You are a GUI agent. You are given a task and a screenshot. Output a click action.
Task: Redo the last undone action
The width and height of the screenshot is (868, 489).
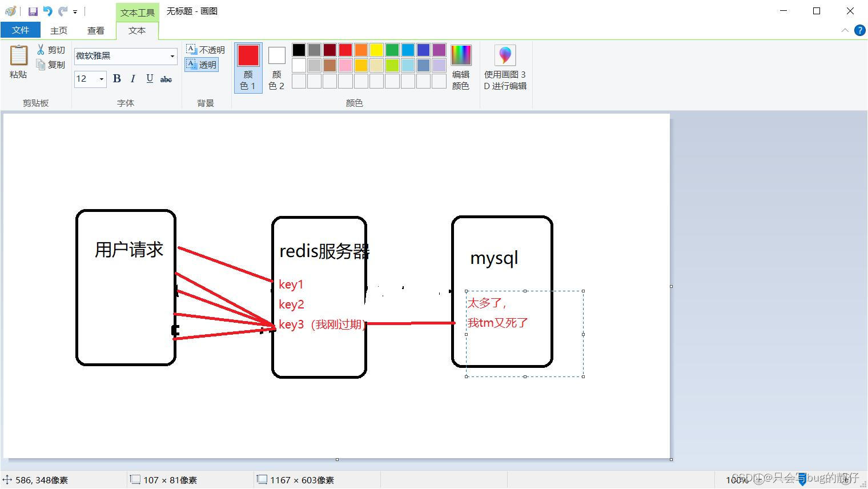click(x=63, y=11)
